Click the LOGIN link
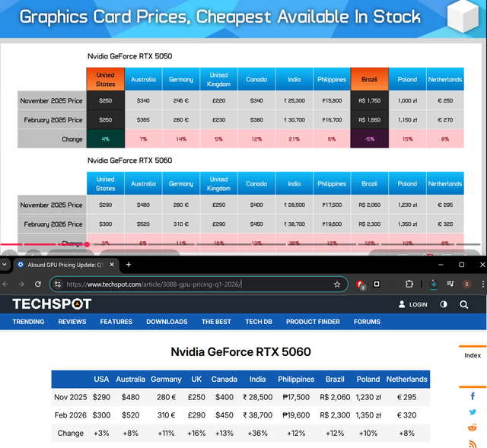The width and height of the screenshot is (487, 448). click(412, 304)
